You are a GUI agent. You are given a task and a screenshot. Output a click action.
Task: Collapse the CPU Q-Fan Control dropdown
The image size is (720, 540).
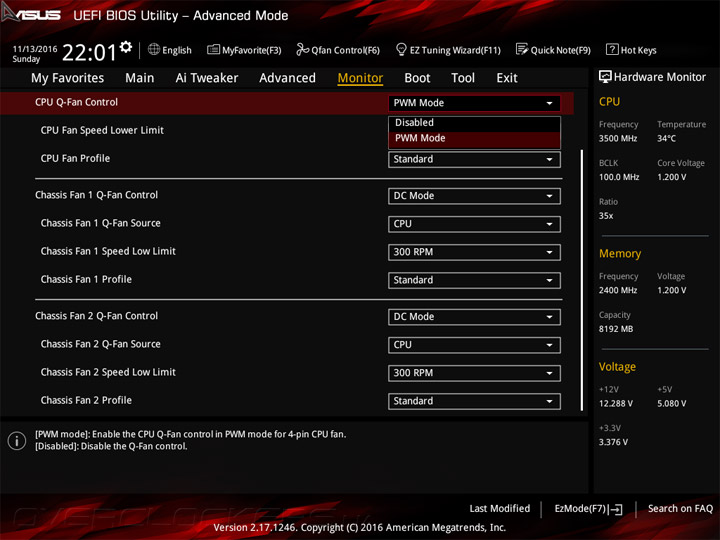coord(474,103)
